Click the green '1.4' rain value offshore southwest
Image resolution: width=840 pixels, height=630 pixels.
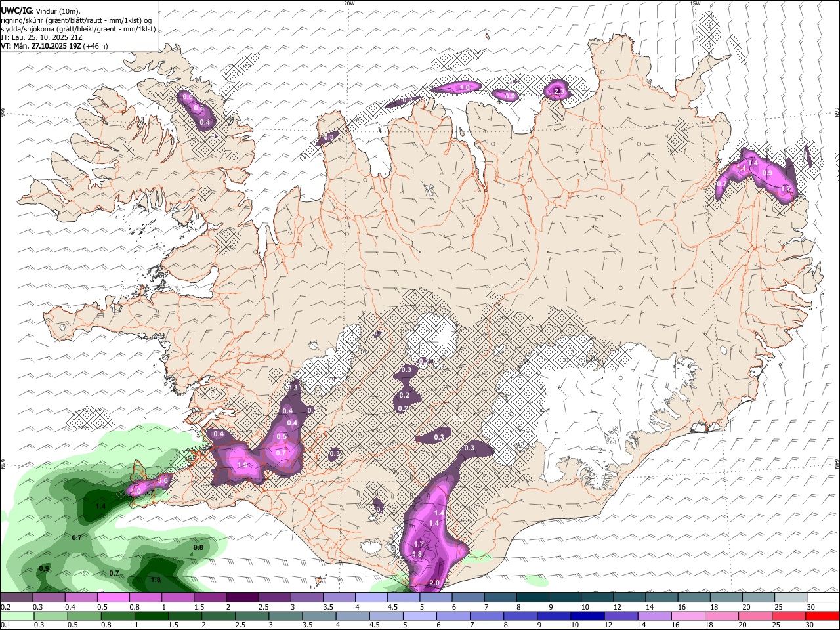pyautogui.click(x=100, y=507)
